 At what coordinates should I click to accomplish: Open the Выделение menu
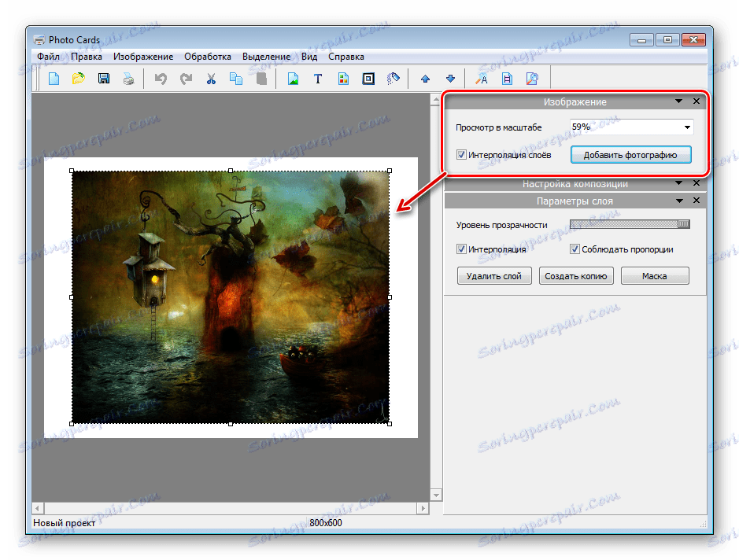(266, 57)
